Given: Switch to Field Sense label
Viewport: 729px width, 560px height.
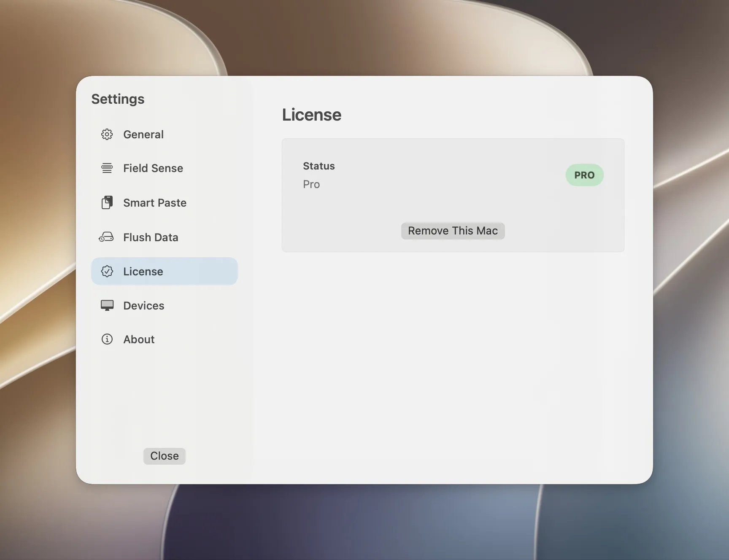Looking at the screenshot, I should pyautogui.click(x=153, y=168).
